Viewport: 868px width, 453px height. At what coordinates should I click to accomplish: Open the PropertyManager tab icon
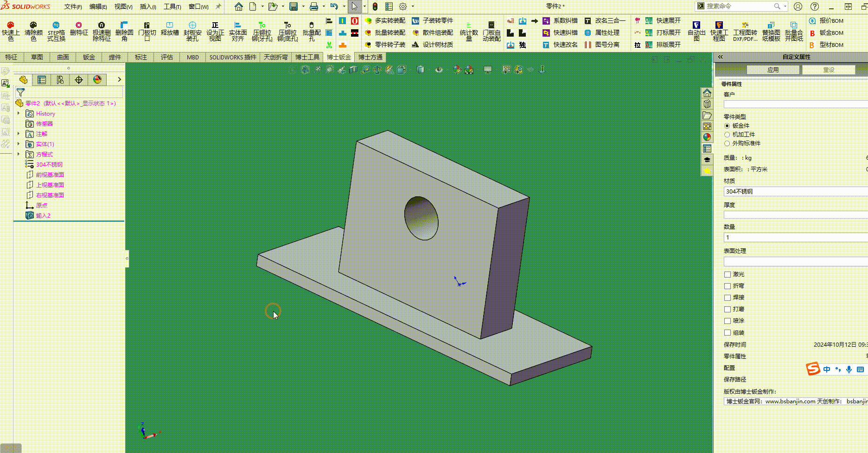coord(42,80)
